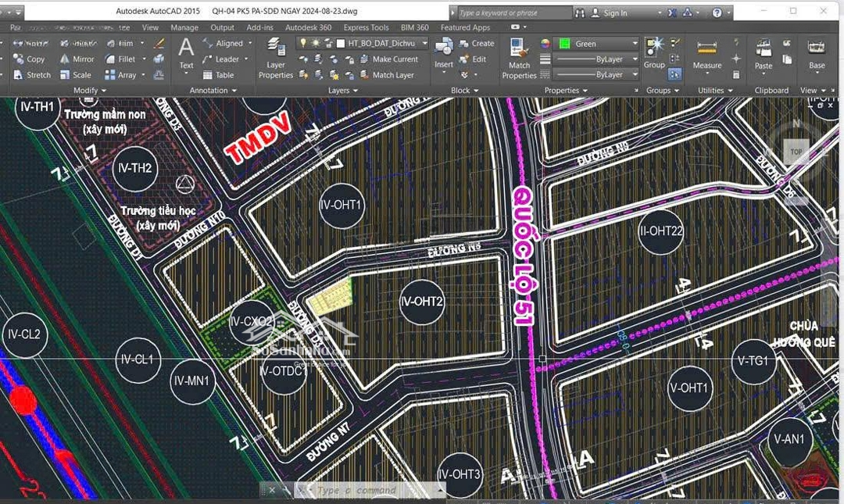This screenshot has width=844, height=504.
Task: Toggle the layer freeze sun icon
Action: click(316, 44)
